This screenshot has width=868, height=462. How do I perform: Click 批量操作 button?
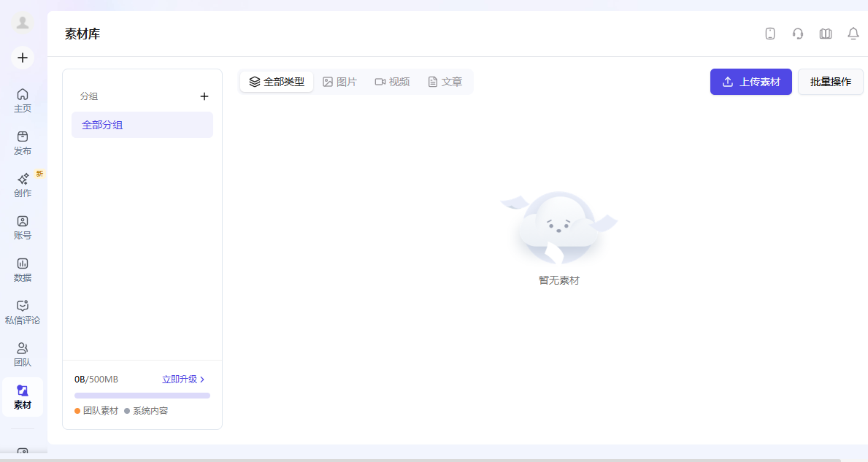pos(830,82)
